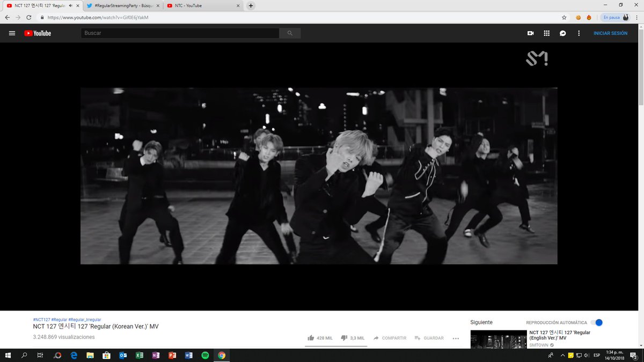Open the notification action center
Screen dimensions: 644x362
tap(634, 355)
